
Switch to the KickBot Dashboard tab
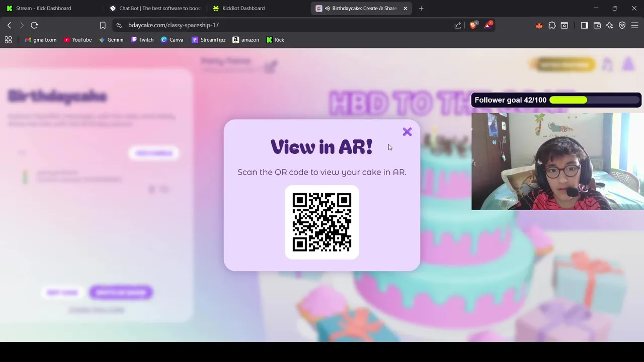pos(259,8)
